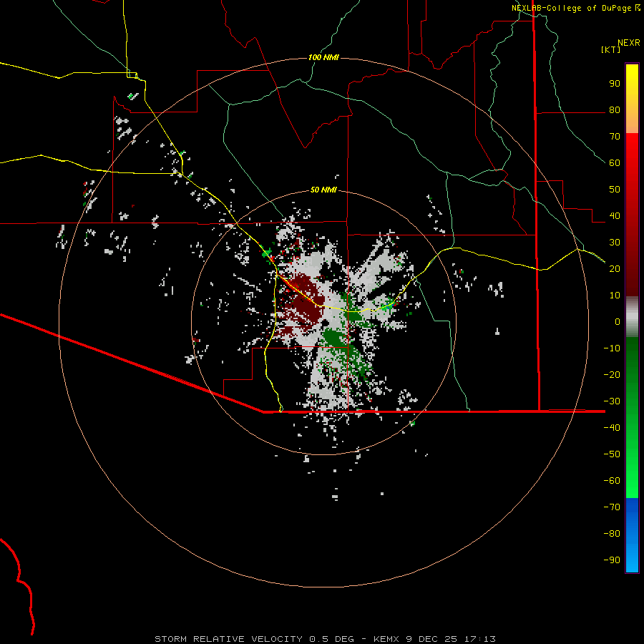
Task: Click the -40 value on the velocity scale
Action: 612,428
